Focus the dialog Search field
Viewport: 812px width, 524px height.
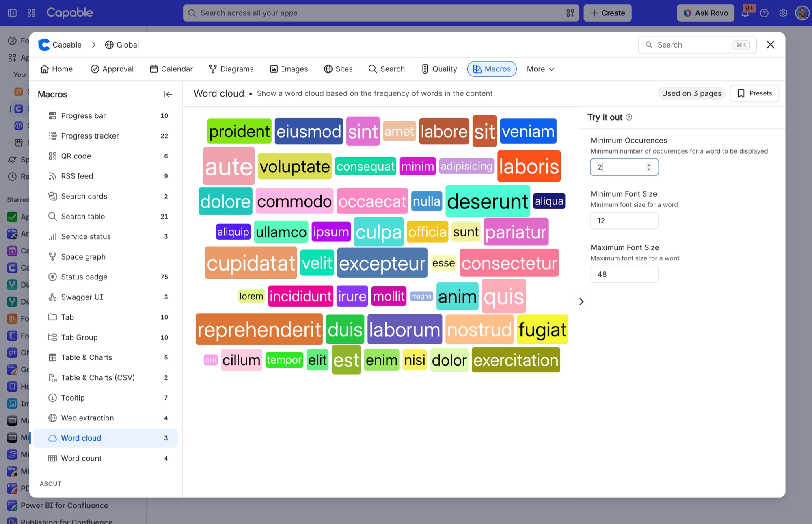click(x=697, y=45)
